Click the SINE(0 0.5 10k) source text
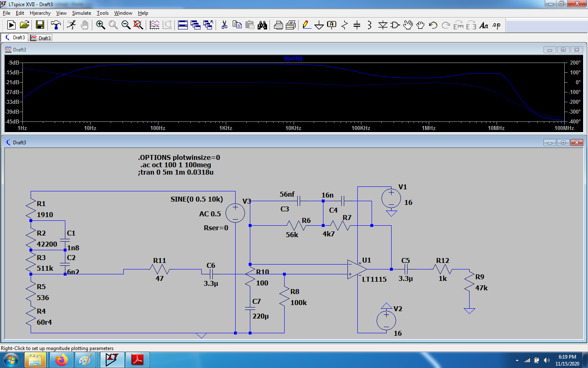Image resolution: width=588 pixels, height=368 pixels. pos(197,199)
